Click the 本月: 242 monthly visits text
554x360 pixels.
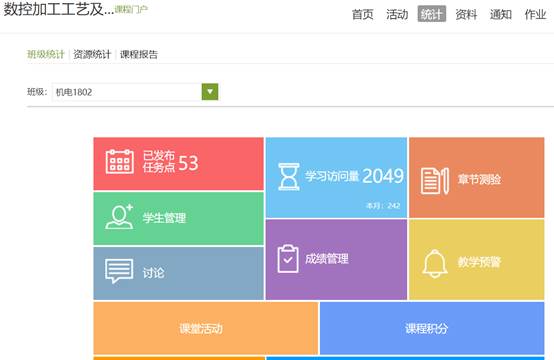(383, 206)
